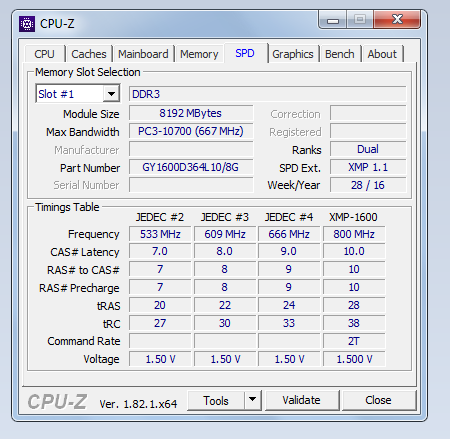
Task: Click the 666 MHz frequency cell
Action: point(289,234)
